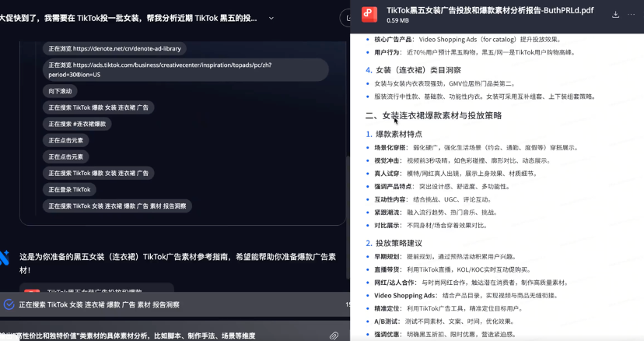Image resolution: width=644 pixels, height=341 pixels.
Task: Click section heading "4. 女装（连衣裙）类目洞察"
Action: pos(414,70)
